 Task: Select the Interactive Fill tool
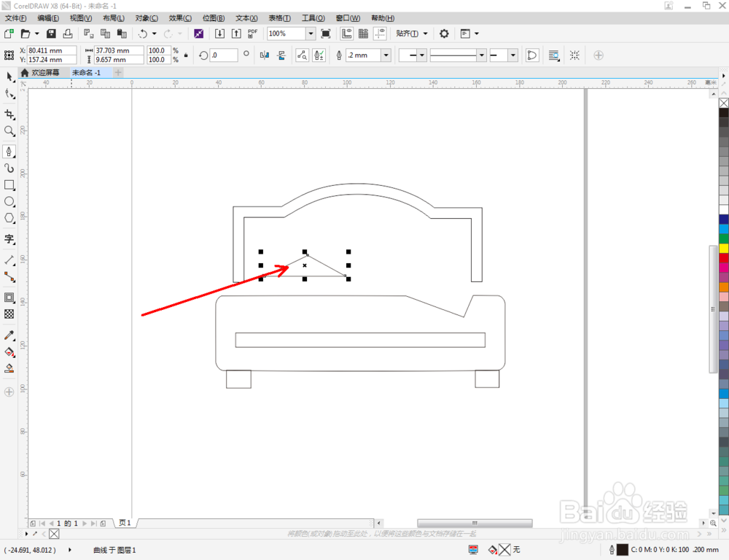point(9,352)
